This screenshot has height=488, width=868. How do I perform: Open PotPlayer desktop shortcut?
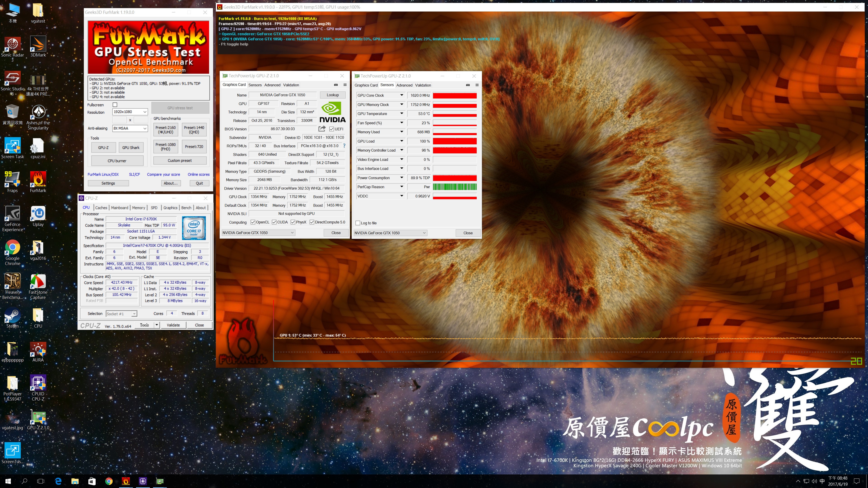pyautogui.click(x=12, y=388)
